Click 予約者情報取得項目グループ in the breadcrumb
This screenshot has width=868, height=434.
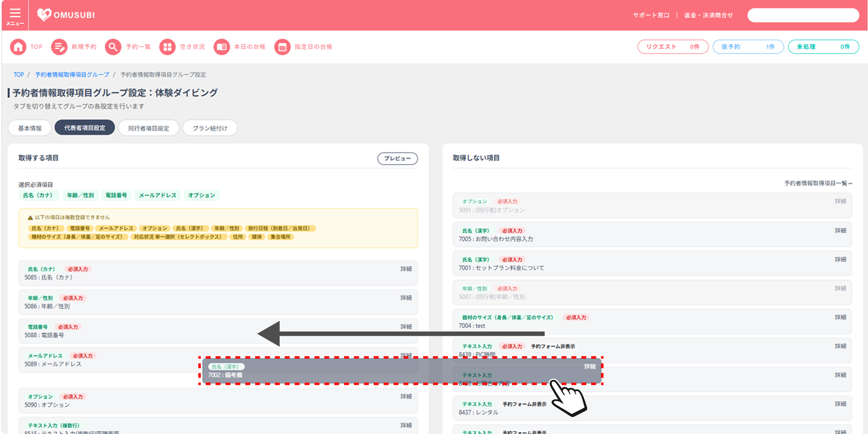(72, 75)
